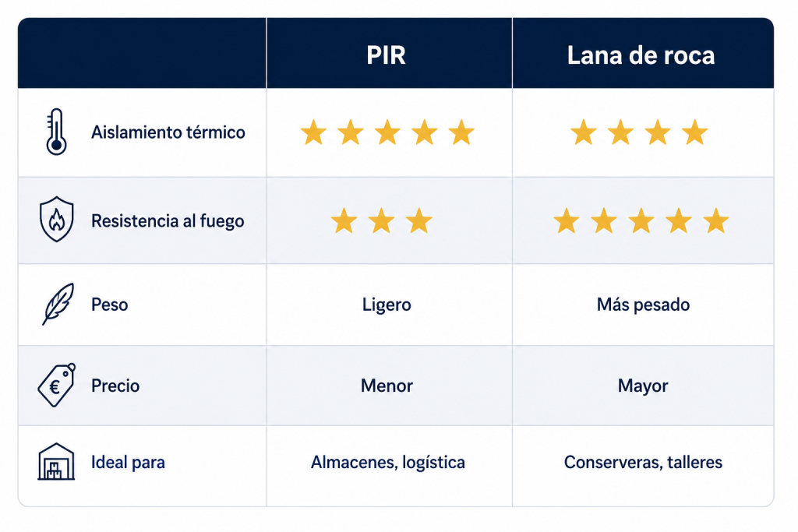Click the fifth star of Lana de roca fire rating
The width and height of the screenshot is (798, 532).
pos(716,220)
